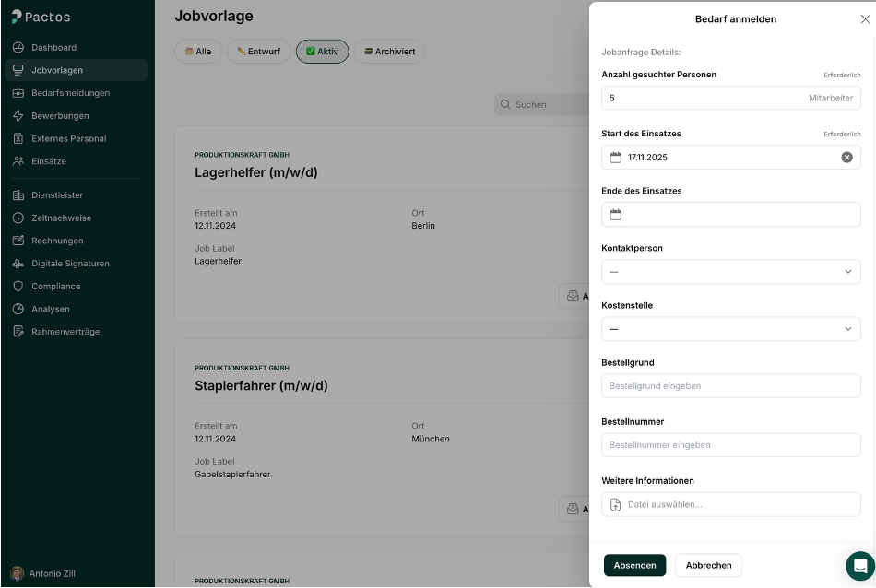This screenshot has height=588, width=876.
Task: Click the file icon under Weitere Informationen
Action: click(615, 504)
